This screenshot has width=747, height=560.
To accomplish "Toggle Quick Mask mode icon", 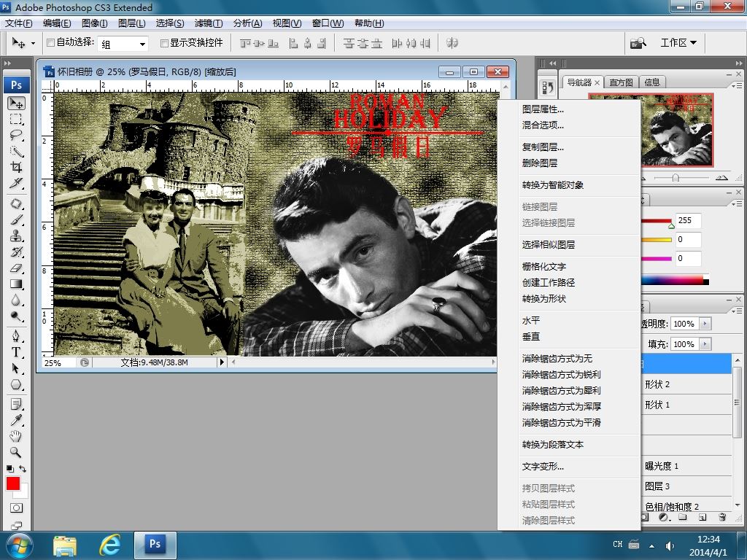I will (16, 508).
